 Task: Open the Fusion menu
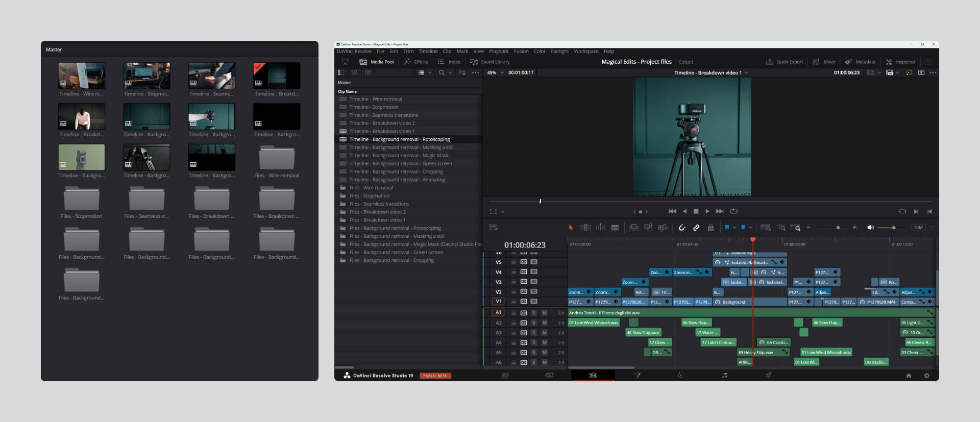point(521,52)
